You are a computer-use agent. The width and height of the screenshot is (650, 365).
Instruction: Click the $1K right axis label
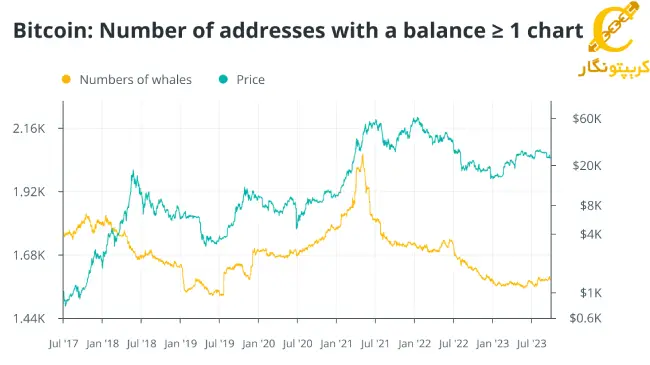tap(590, 293)
